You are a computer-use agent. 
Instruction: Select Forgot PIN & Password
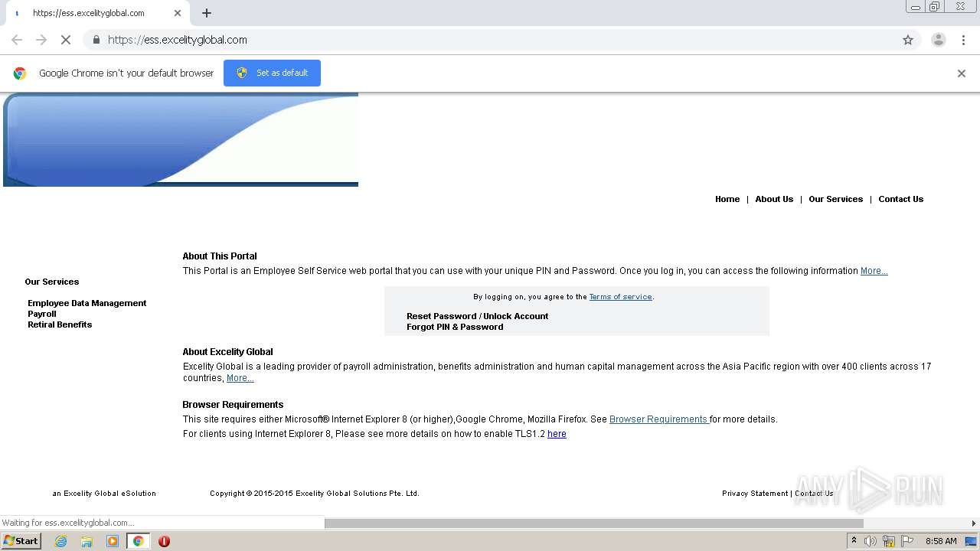(455, 327)
